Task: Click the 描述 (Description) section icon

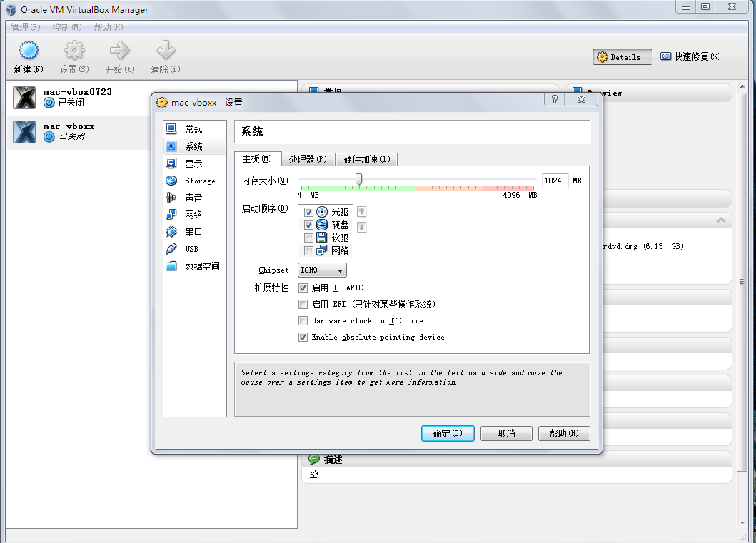Action: 314,460
